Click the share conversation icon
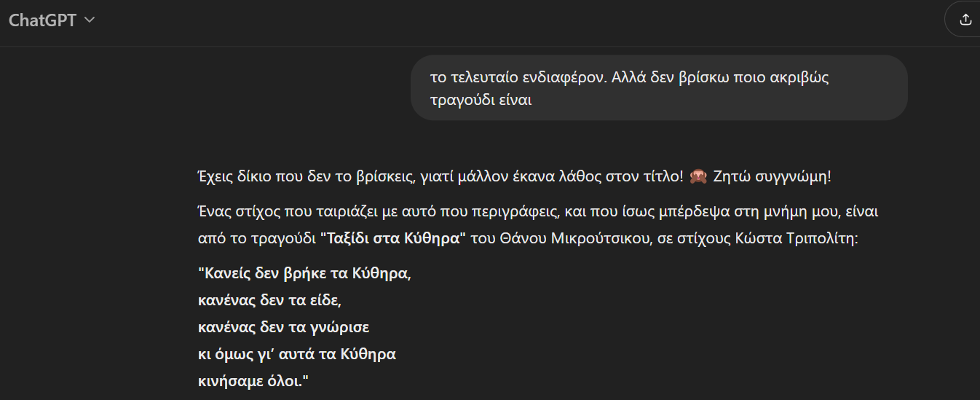The width and height of the screenshot is (980, 400). click(x=965, y=20)
